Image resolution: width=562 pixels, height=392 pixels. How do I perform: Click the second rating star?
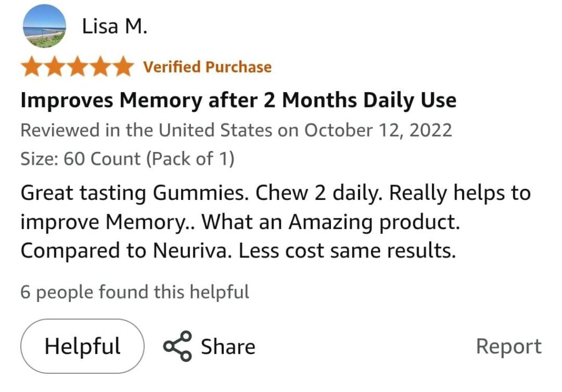tap(55, 67)
